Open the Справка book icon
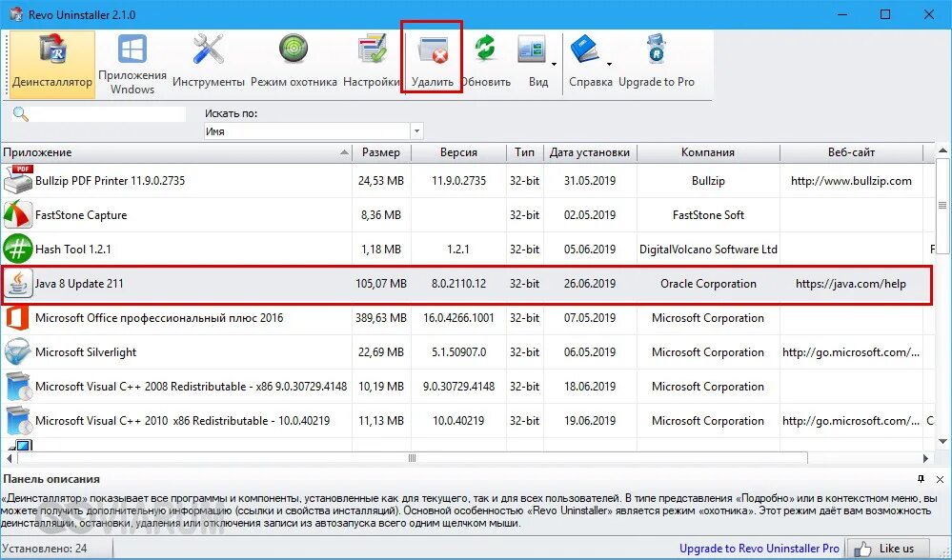952x560 pixels. 585,50
